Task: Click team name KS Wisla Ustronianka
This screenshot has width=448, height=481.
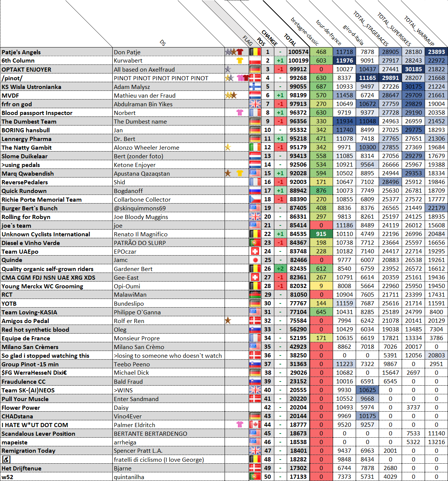Action: point(31,87)
